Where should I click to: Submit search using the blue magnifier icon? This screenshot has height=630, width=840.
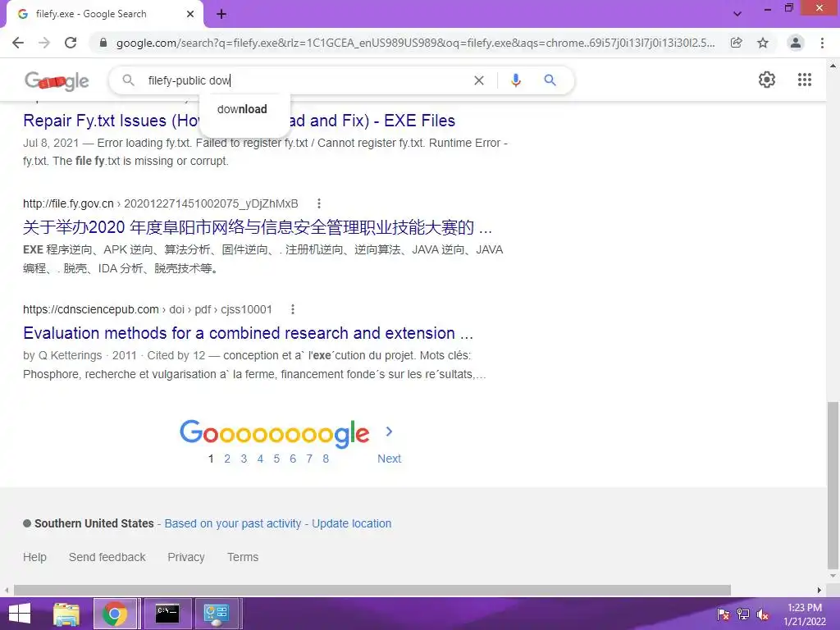(x=550, y=80)
